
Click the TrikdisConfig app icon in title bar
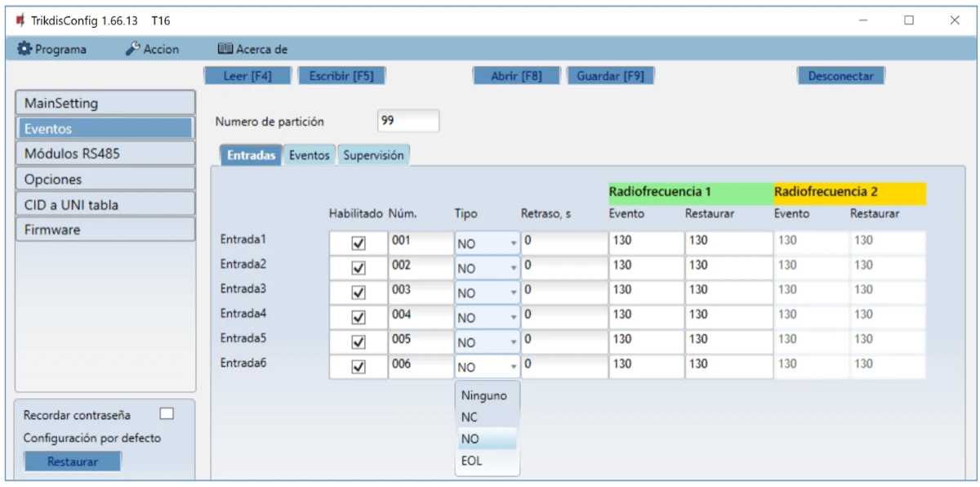pyautogui.click(x=20, y=20)
